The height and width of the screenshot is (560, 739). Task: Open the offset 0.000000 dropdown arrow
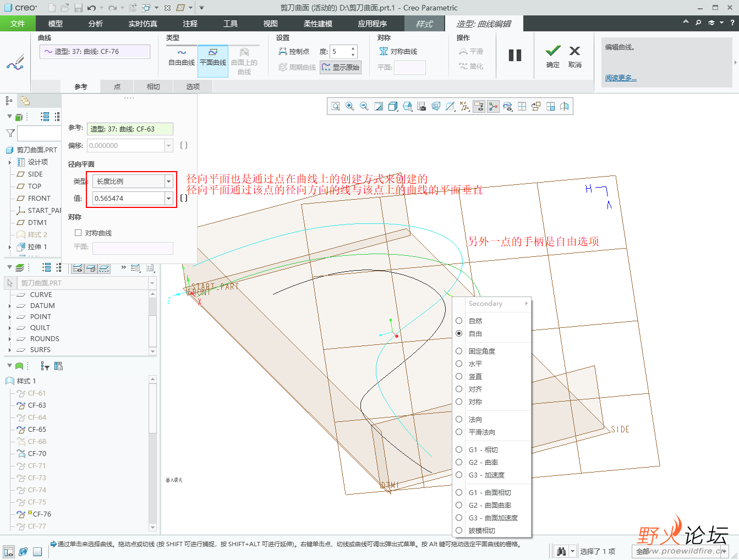tap(169, 145)
